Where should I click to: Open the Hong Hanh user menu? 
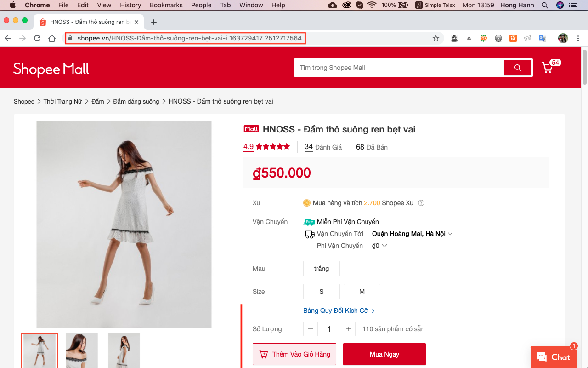517,5
